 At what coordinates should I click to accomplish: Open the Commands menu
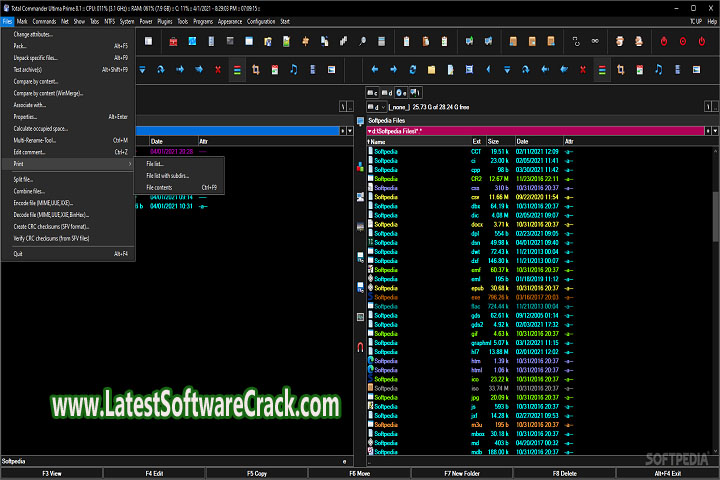pyautogui.click(x=44, y=22)
